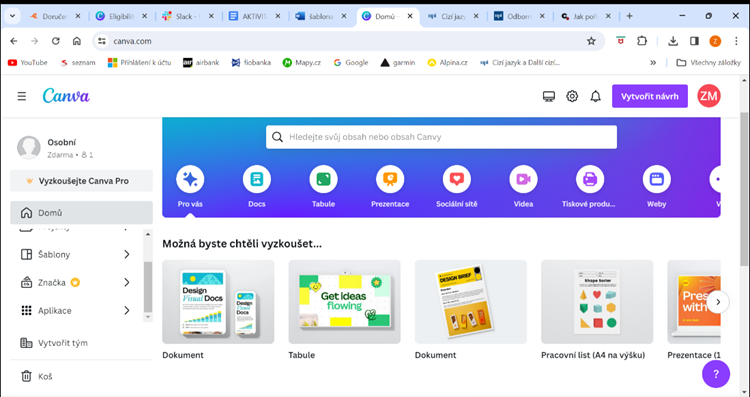
Task: Focus the Canva content search field
Action: coord(441,137)
